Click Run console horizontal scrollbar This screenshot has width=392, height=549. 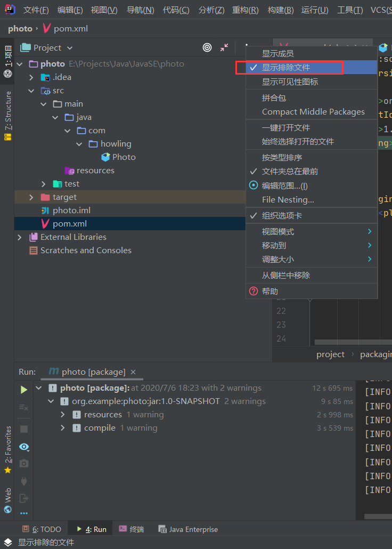[378, 516]
